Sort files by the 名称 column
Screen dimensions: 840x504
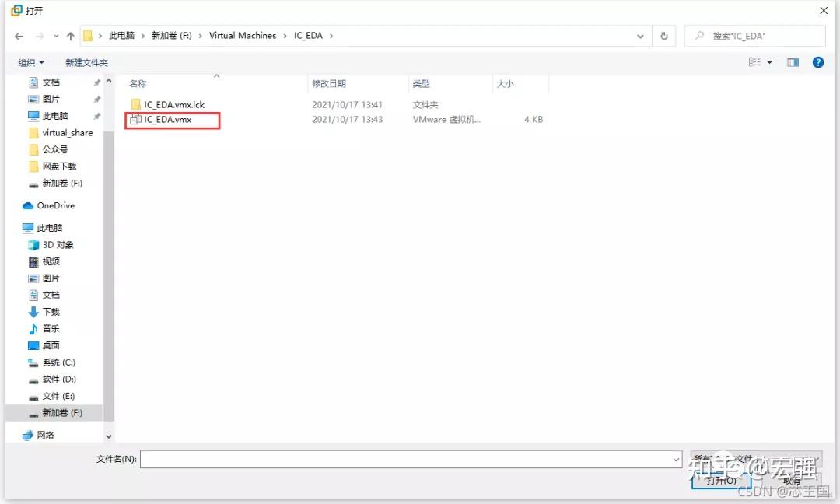138,83
